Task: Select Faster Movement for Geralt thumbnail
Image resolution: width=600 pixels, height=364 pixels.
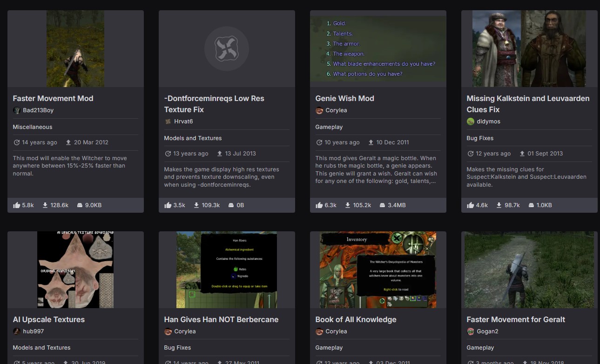Action: click(x=529, y=270)
